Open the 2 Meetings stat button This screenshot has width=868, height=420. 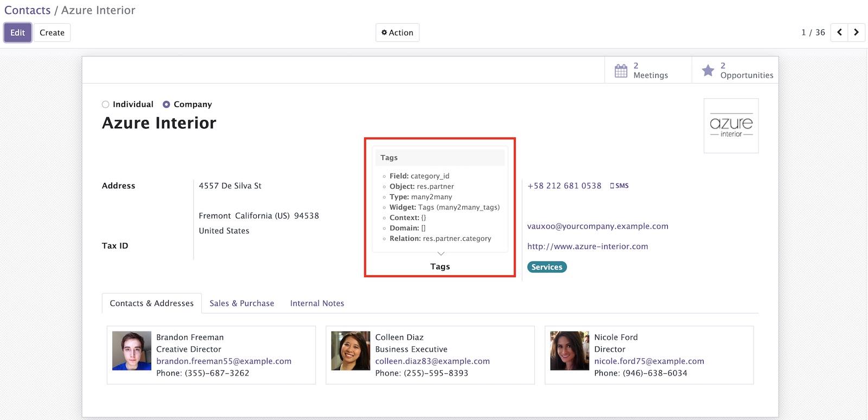pyautogui.click(x=648, y=70)
